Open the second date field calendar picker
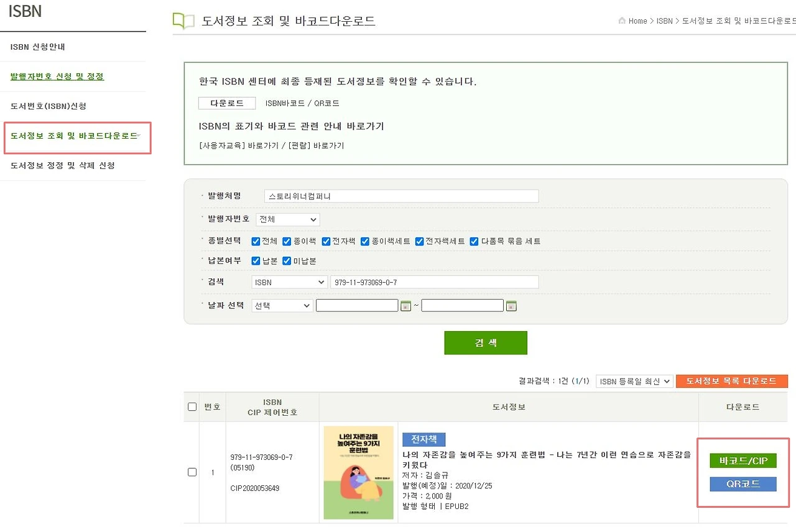Screen dimensions: 796x532 [511, 305]
